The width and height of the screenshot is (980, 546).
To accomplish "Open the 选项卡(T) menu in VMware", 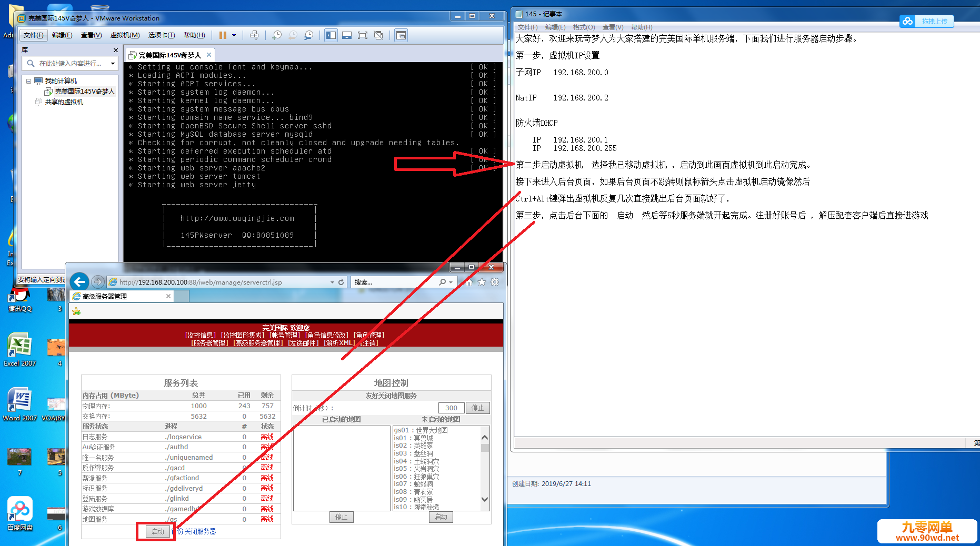I will point(162,35).
